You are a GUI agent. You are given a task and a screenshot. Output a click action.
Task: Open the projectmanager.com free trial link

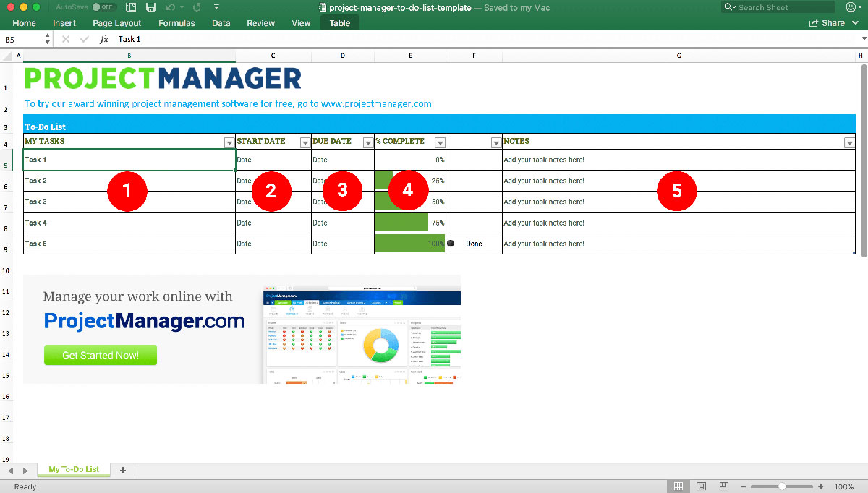(228, 104)
